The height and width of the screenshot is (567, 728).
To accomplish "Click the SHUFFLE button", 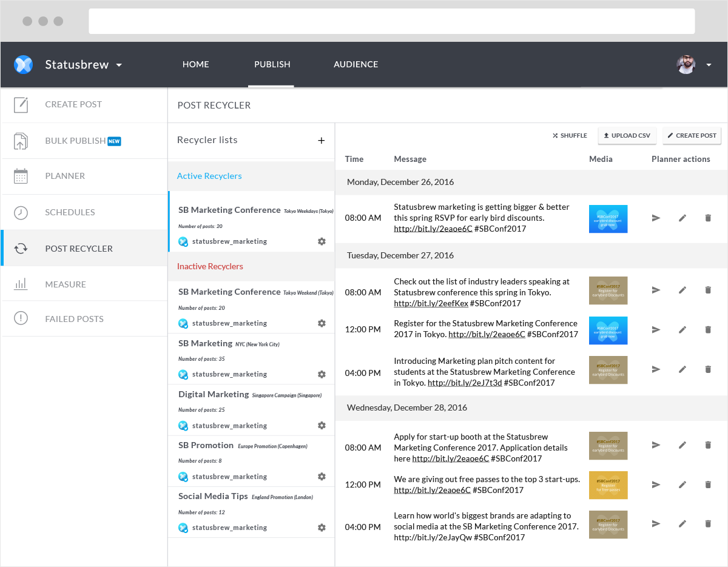I will pyautogui.click(x=570, y=136).
